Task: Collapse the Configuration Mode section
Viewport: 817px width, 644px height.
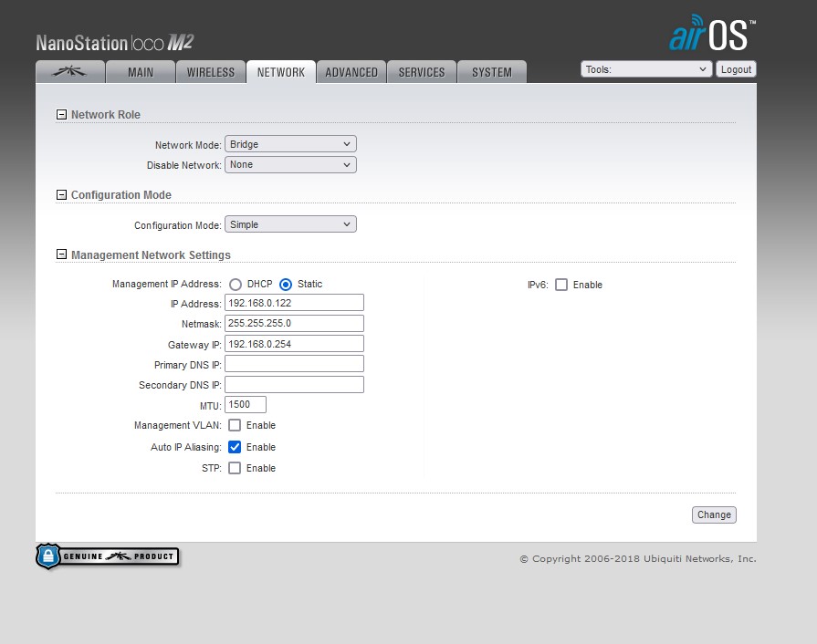Action: (x=61, y=194)
